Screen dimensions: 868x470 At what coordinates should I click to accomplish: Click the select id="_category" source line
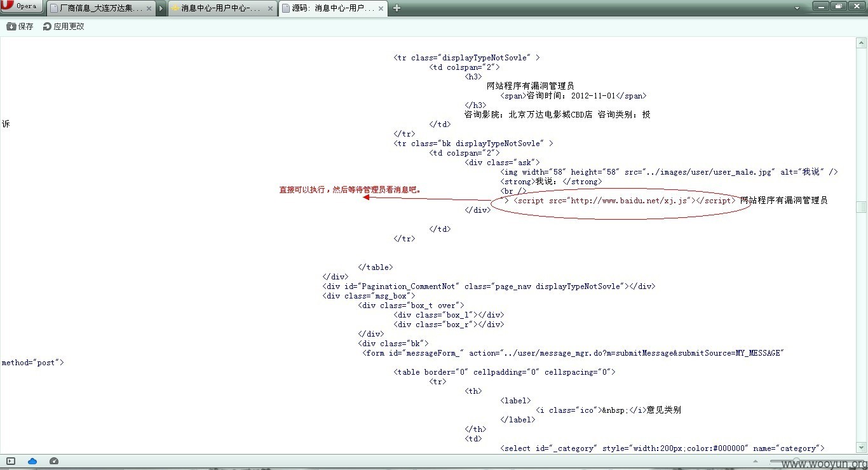(662, 448)
